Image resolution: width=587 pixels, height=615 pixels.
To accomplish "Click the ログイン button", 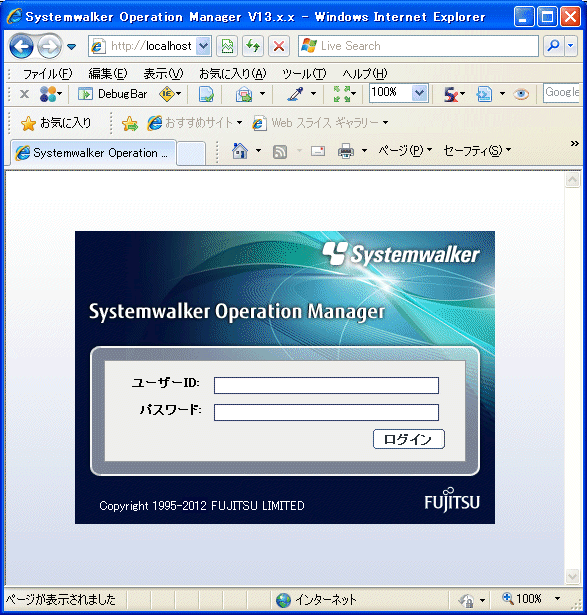I will (x=409, y=439).
